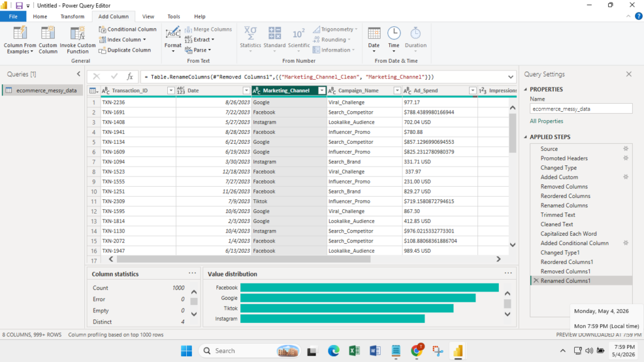Open Trigonometry dropdown

[335, 29]
